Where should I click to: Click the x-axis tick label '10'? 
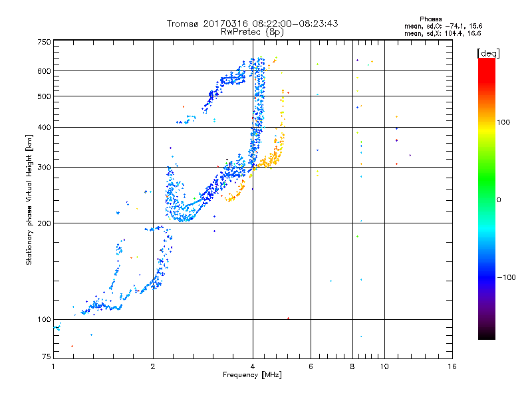[x=384, y=366]
